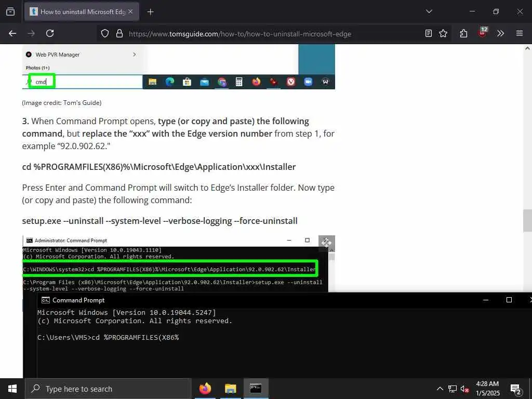Click the '(Image credit: Tom's Guide)' caption
This screenshot has height=399, width=532.
(x=62, y=103)
